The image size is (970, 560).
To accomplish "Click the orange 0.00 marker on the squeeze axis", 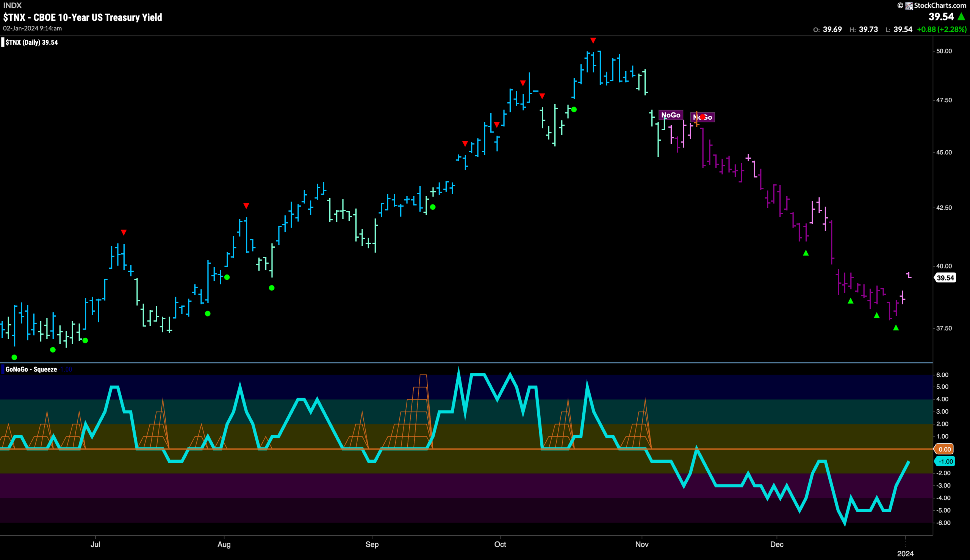I will [x=945, y=449].
